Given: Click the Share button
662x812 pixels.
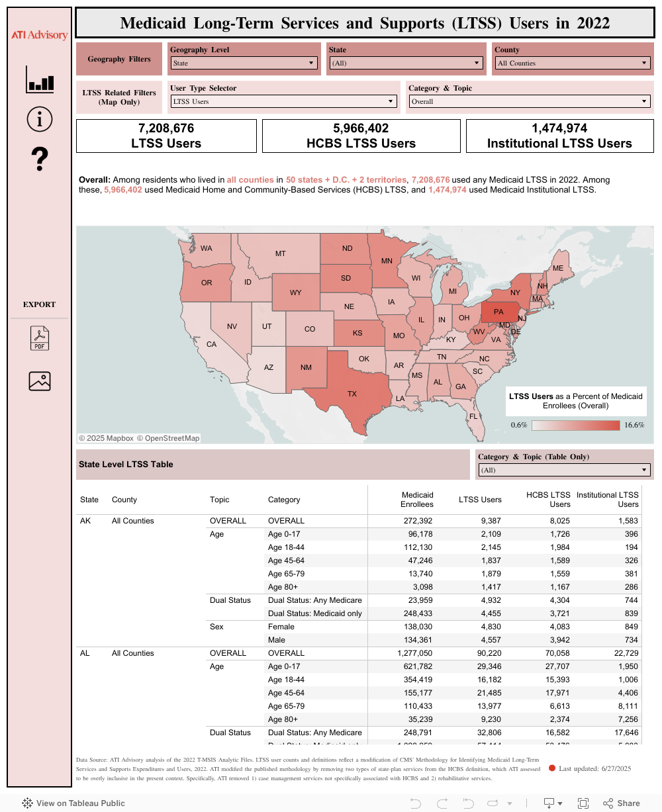Looking at the screenshot, I should pyautogui.click(x=622, y=803).
